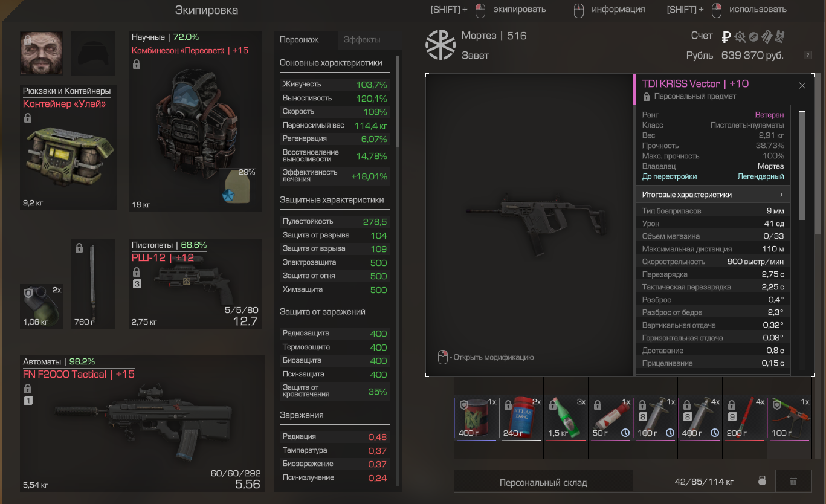Click the question mark help icon
The width and height of the screenshot is (826, 504).
[807, 55]
